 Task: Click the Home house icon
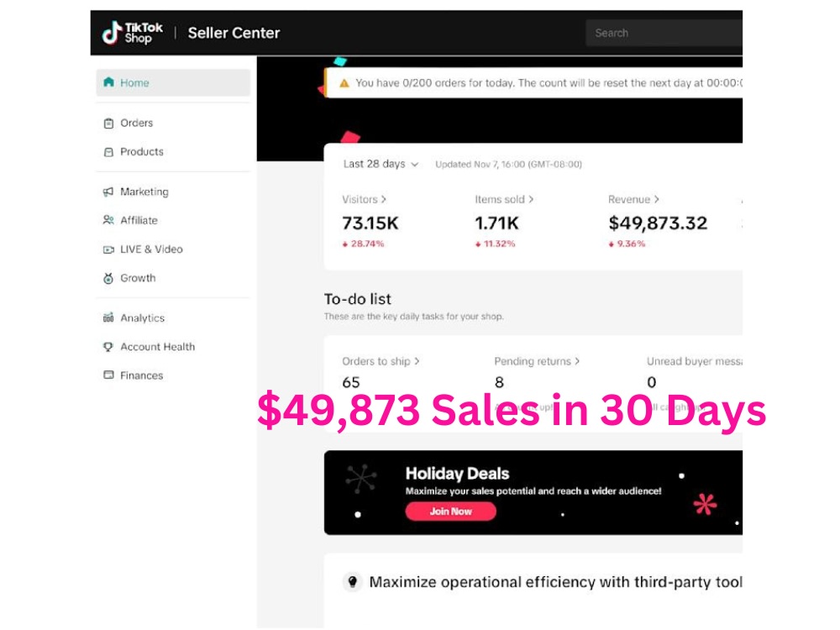(108, 82)
